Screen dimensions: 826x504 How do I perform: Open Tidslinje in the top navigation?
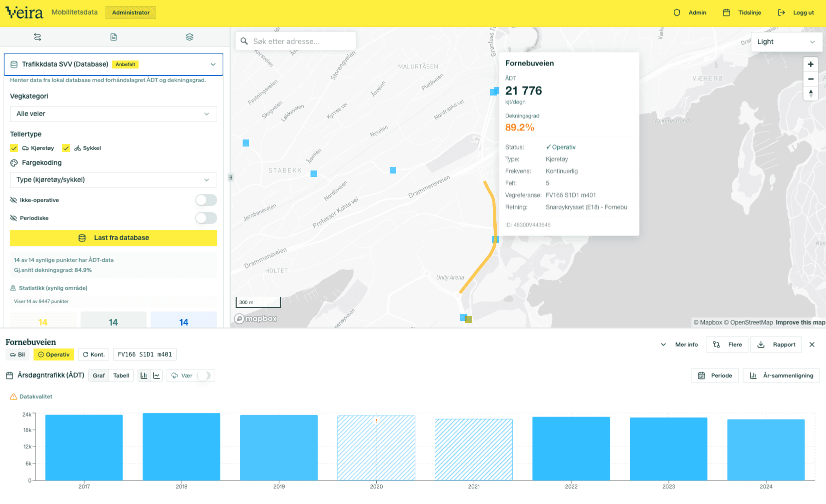tap(742, 12)
